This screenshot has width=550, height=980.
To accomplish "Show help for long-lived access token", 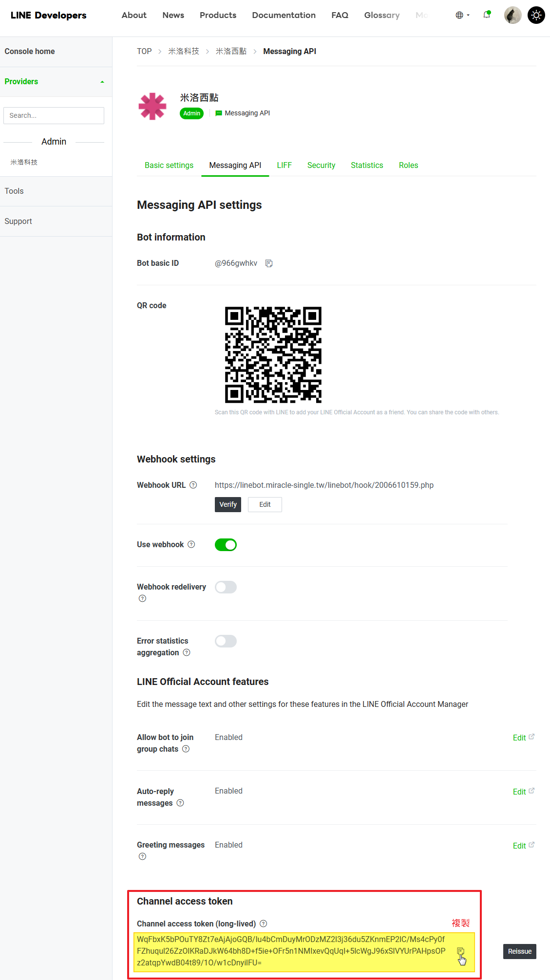I will tap(264, 924).
